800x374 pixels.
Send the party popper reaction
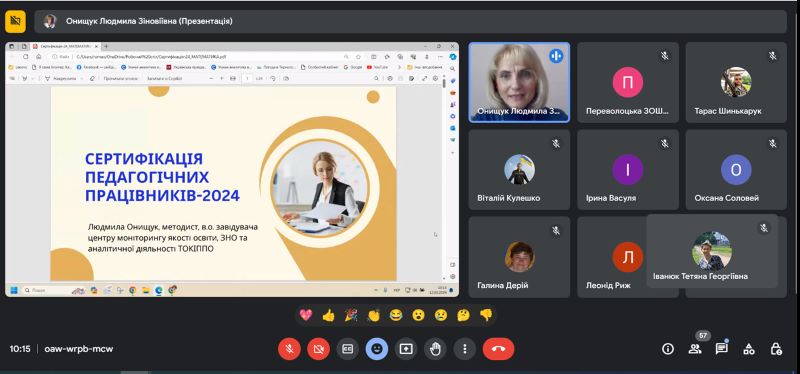[x=351, y=315]
